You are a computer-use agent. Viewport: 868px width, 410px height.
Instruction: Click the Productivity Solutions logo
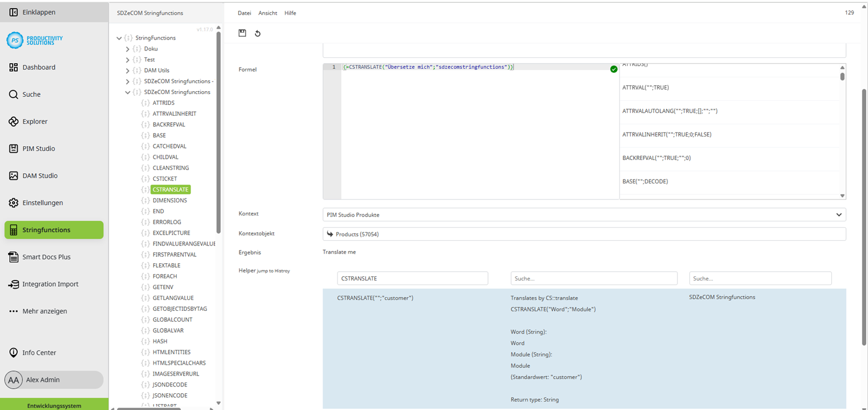click(x=35, y=40)
